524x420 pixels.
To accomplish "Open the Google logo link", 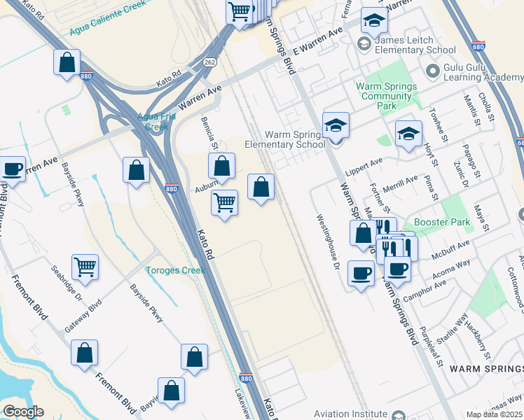I will pos(23,412).
